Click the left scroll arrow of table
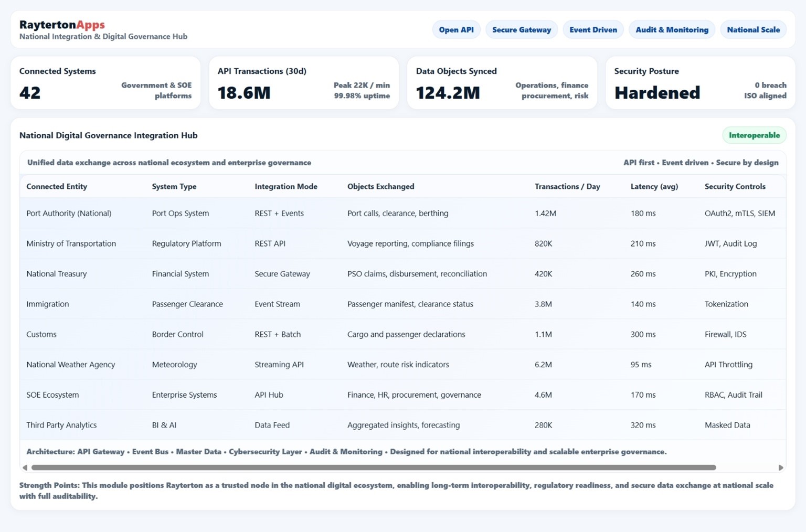 25,467
